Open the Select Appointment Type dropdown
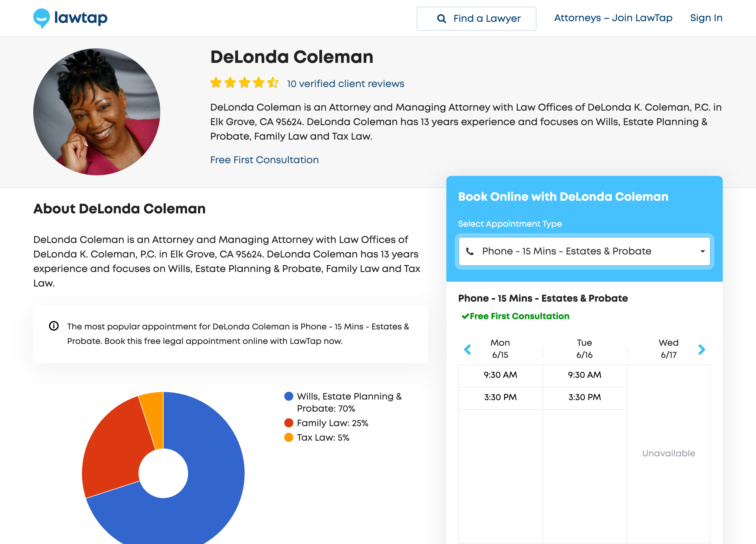 point(584,251)
